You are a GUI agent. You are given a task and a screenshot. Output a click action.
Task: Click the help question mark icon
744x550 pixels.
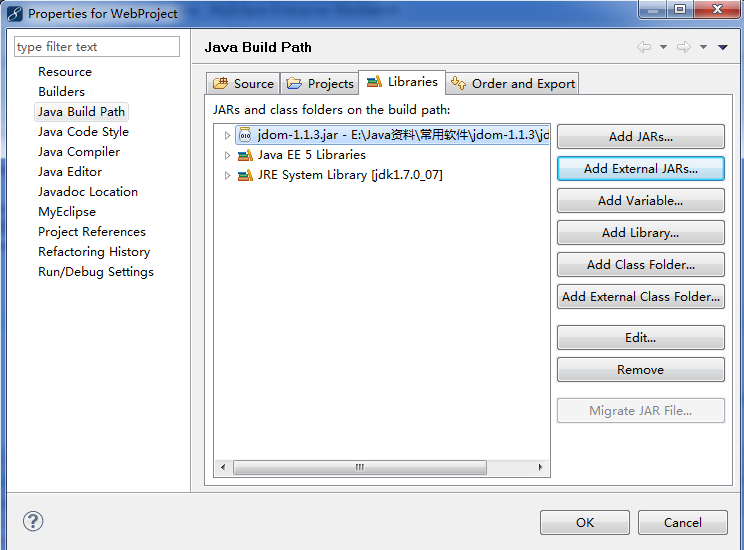coord(33,521)
